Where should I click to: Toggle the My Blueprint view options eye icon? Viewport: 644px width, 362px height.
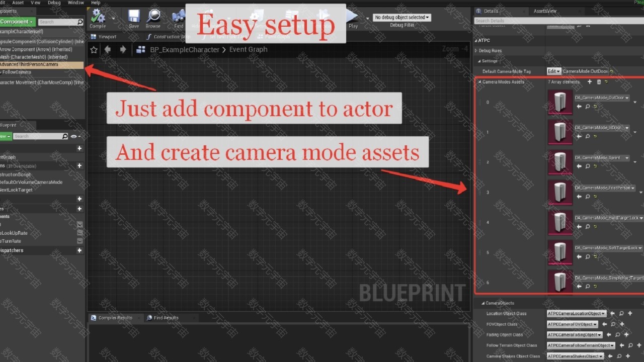[74, 136]
